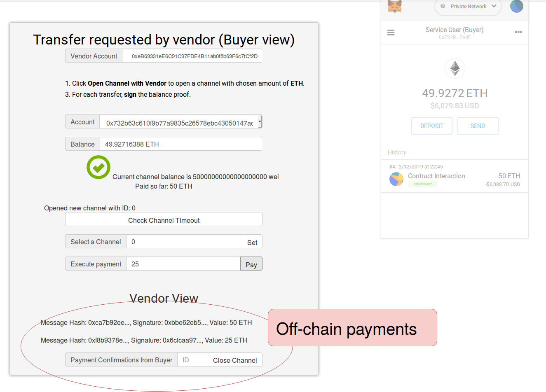The height and width of the screenshot is (392, 546).
Task: Expand the Account address dropdown
Action: 260,122
